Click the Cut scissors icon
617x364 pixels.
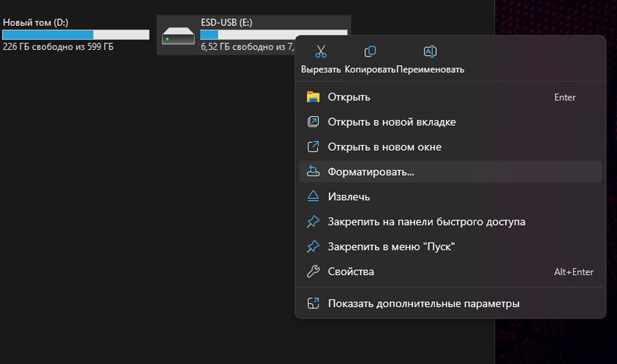pyautogui.click(x=321, y=51)
